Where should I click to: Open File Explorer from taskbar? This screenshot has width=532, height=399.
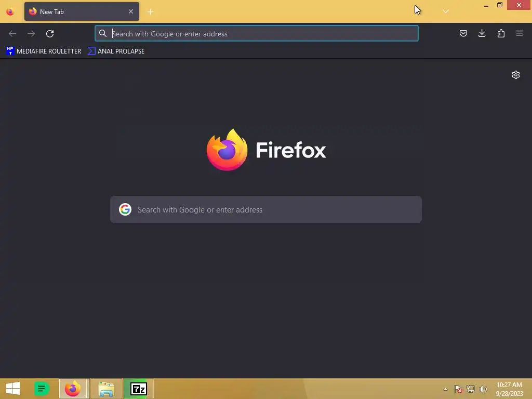click(106, 389)
